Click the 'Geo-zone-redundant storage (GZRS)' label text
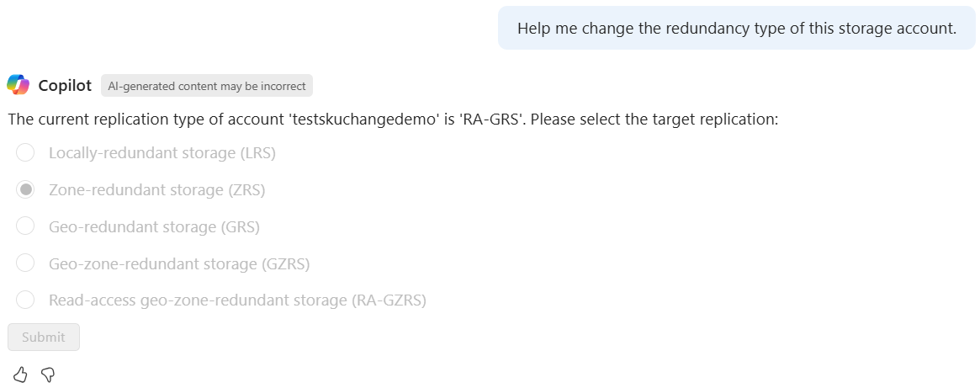This screenshot has height=388, width=980. point(179,264)
